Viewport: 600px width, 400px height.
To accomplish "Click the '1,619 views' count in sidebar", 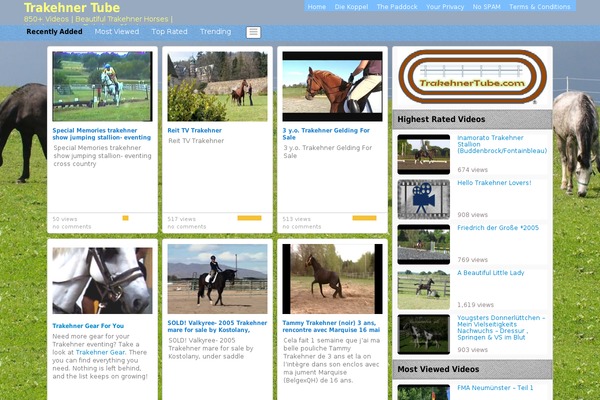I will pyautogui.click(x=476, y=305).
